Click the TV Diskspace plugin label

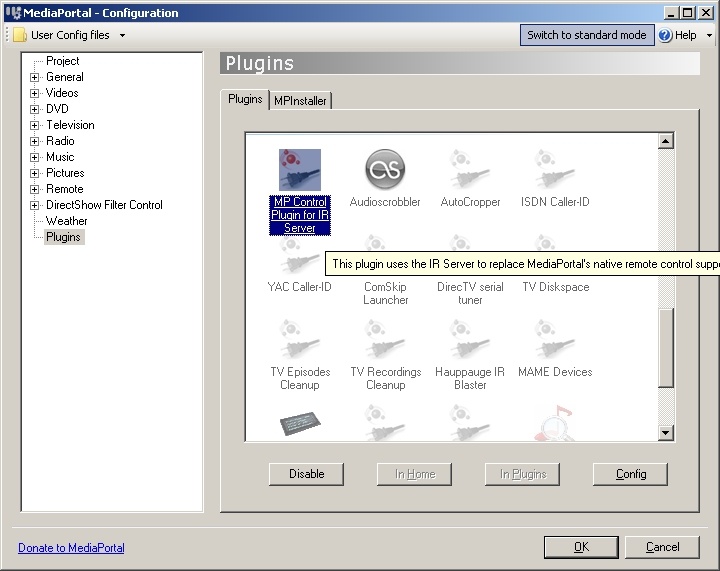click(x=556, y=287)
